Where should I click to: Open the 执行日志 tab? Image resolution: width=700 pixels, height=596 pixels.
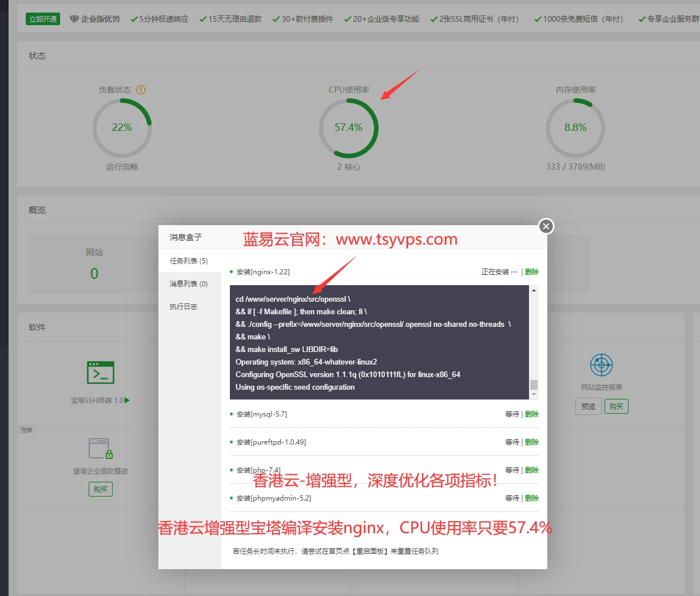click(184, 306)
